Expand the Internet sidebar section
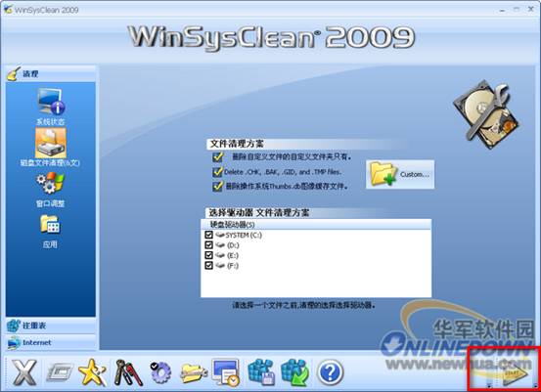The height and width of the screenshot is (392, 541). point(51,342)
